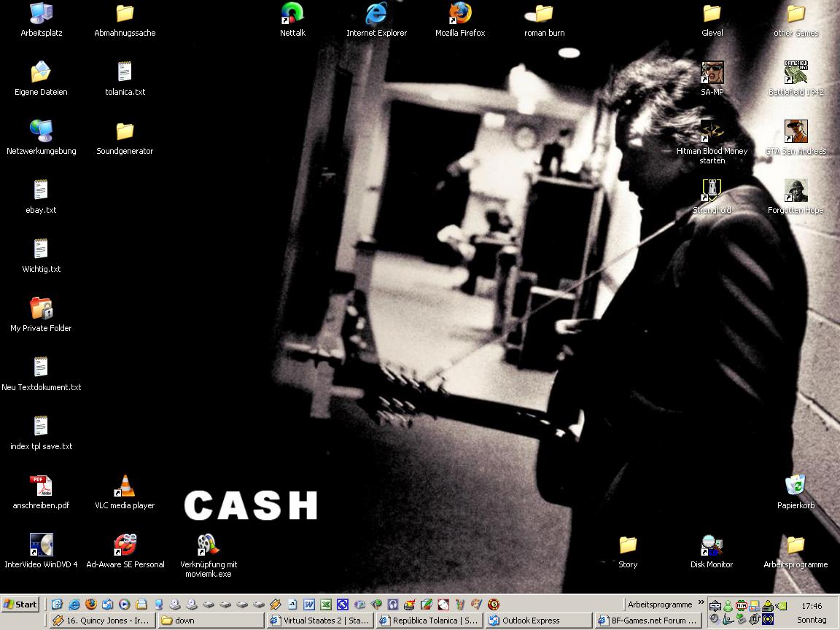Click the headphones icon in Quick Launch
The image size is (840, 630).
coord(393,604)
